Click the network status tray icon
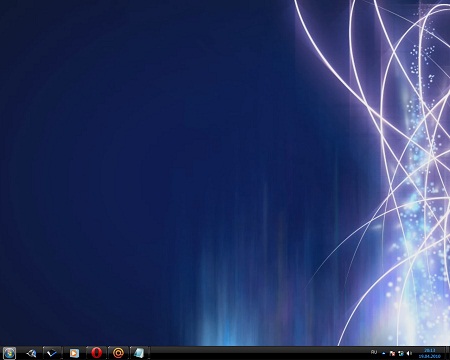The height and width of the screenshot is (360, 450). [401, 353]
